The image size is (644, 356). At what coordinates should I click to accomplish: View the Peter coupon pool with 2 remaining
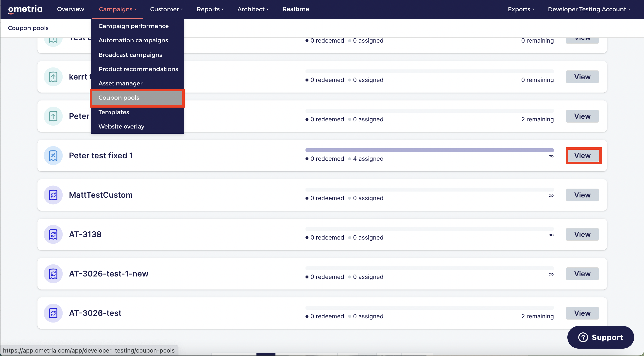pos(582,116)
